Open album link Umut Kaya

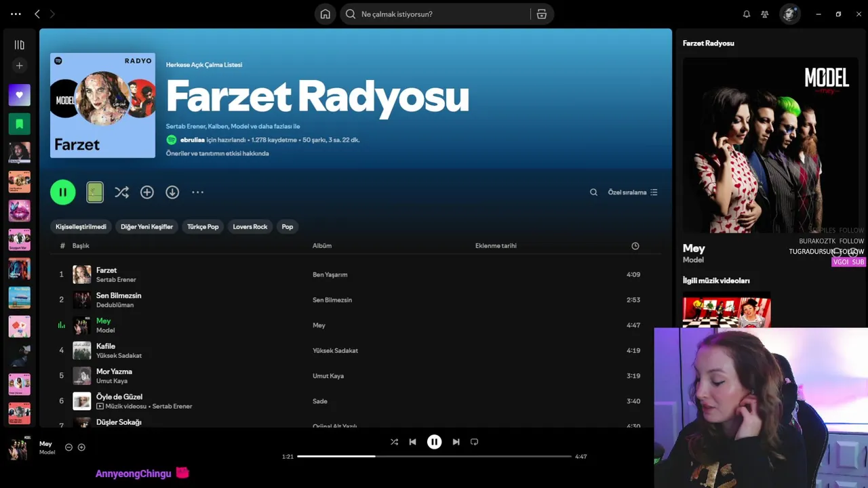click(x=328, y=375)
